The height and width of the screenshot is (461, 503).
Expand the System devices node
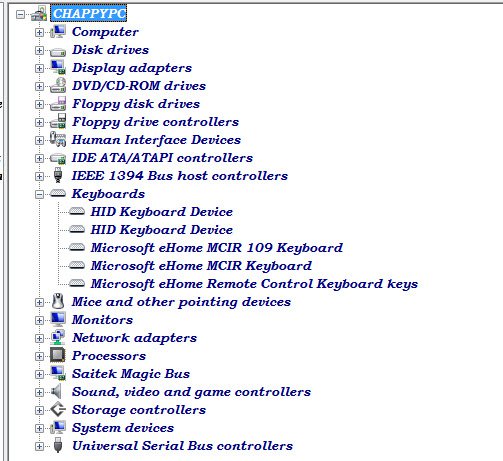point(39,428)
